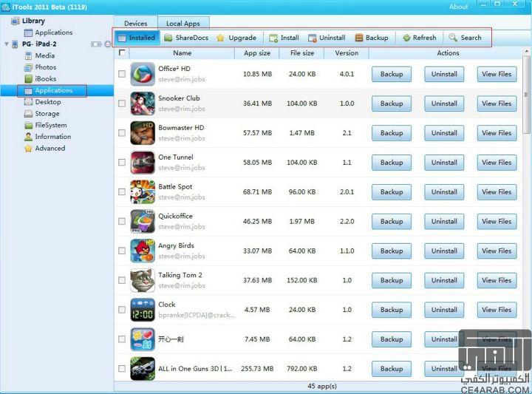Refresh the installed apps list
The width and height of the screenshot is (532, 394).
click(420, 38)
